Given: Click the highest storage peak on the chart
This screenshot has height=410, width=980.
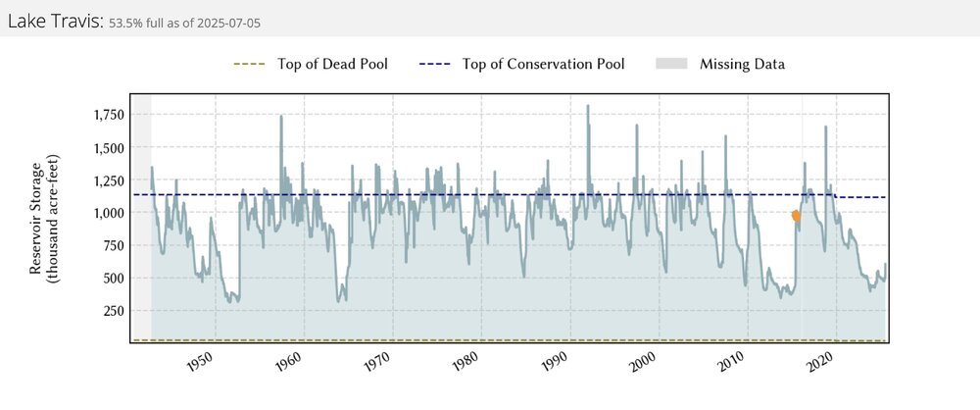Looking at the screenshot, I should [x=588, y=106].
